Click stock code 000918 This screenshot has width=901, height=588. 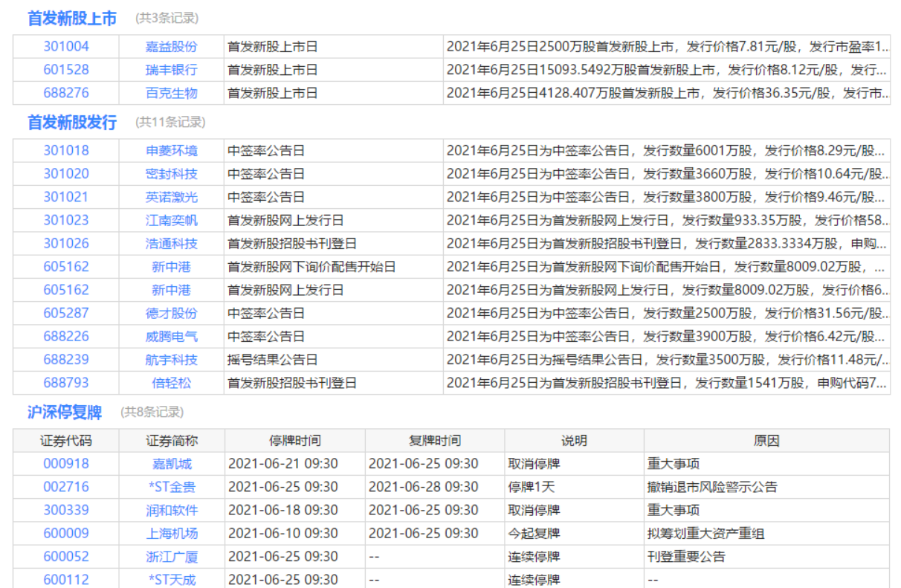point(65,463)
